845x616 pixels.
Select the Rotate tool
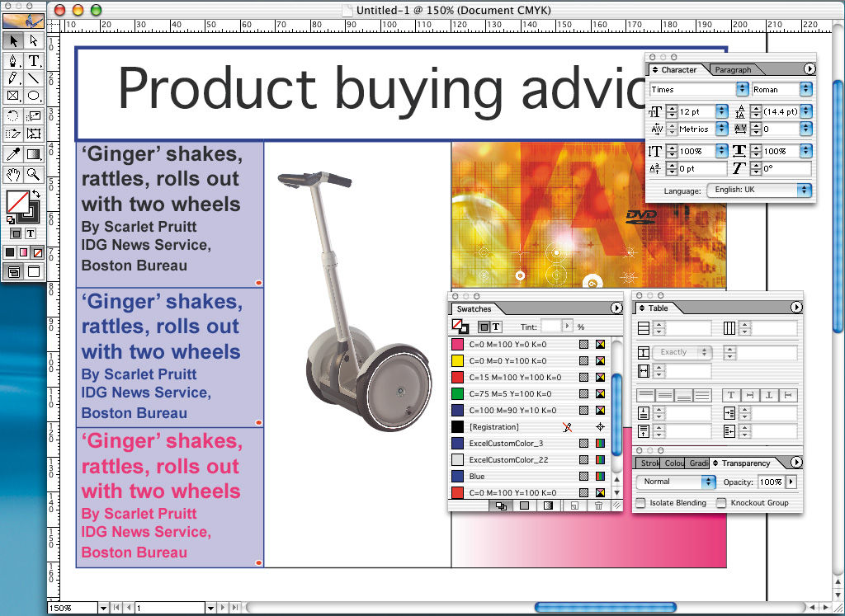point(13,116)
